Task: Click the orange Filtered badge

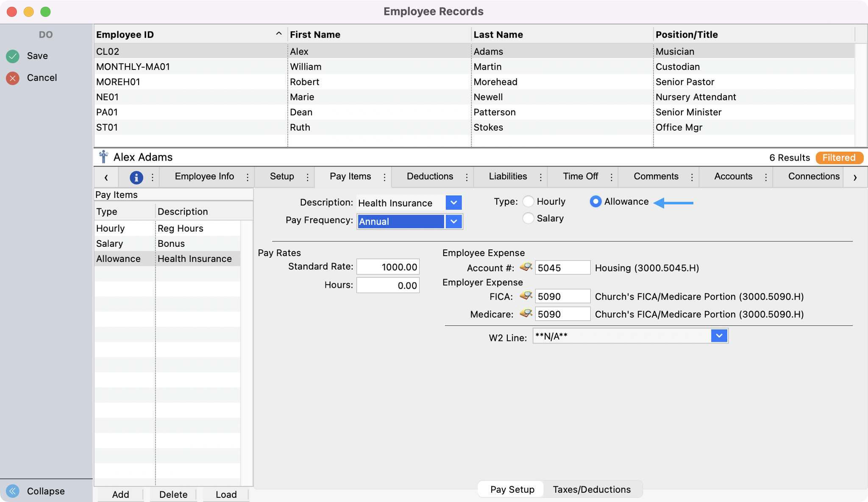Action: click(839, 158)
